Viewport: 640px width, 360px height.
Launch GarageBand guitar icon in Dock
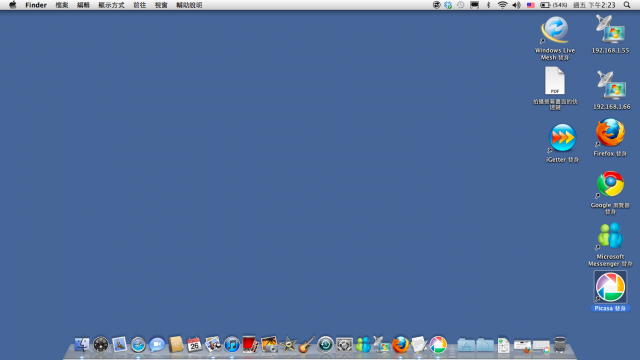click(x=307, y=344)
